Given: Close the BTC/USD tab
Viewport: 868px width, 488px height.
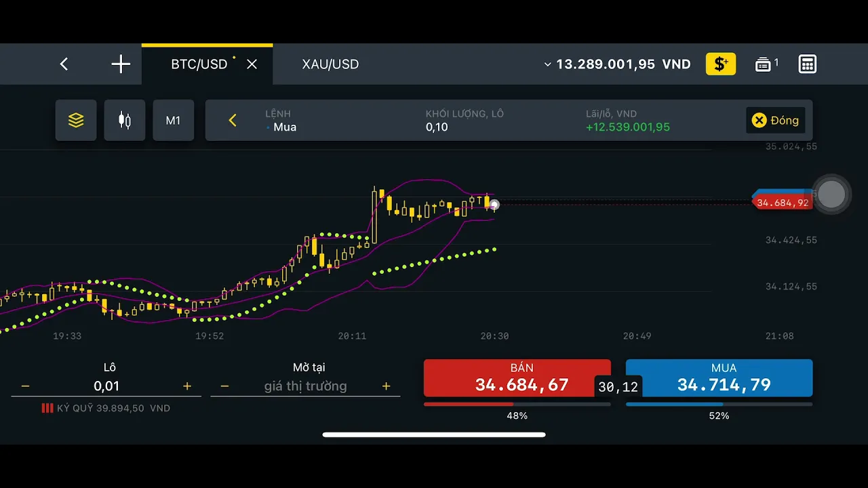Looking at the screenshot, I should coord(252,64).
